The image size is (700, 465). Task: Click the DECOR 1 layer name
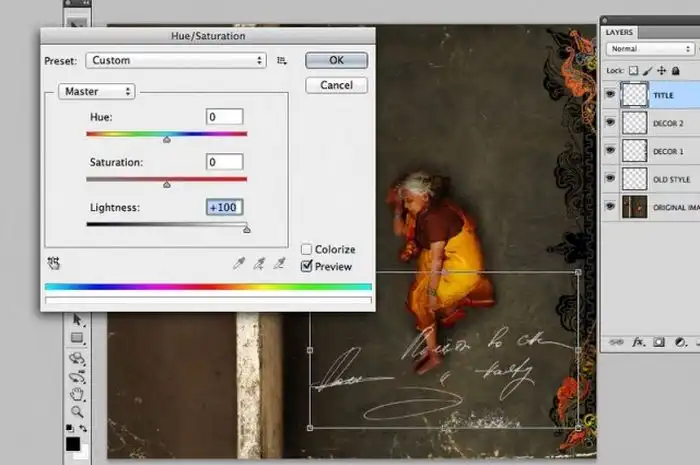click(668, 152)
